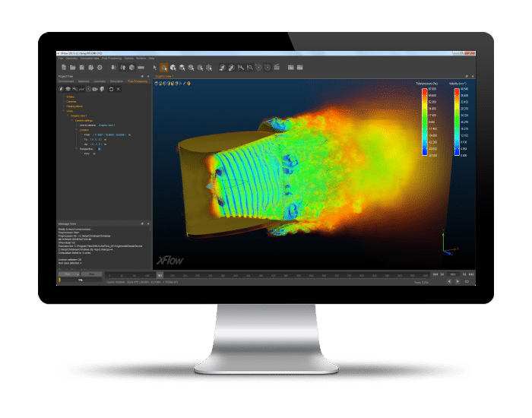
Task: Click the rightmost toolbar window layout icon
Action: [300, 68]
